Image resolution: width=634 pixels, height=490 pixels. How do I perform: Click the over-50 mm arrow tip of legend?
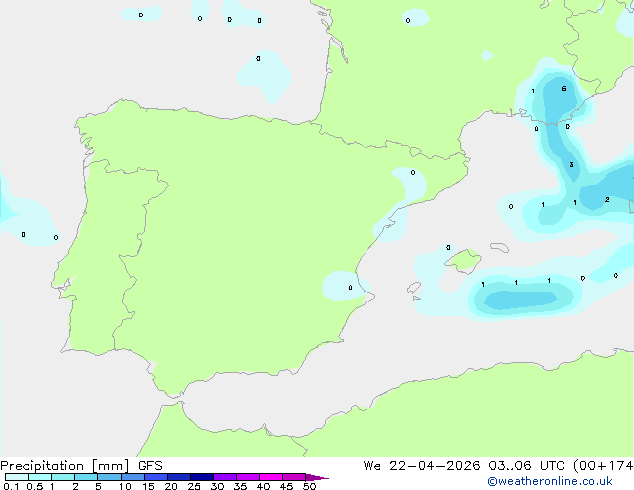click(x=317, y=477)
